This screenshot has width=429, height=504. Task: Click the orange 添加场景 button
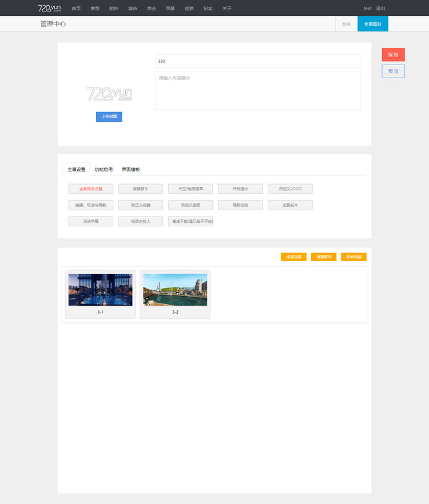coord(293,257)
